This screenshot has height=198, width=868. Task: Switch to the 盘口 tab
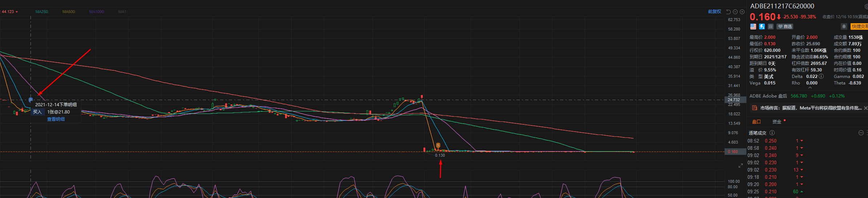pyautogui.click(x=756, y=122)
